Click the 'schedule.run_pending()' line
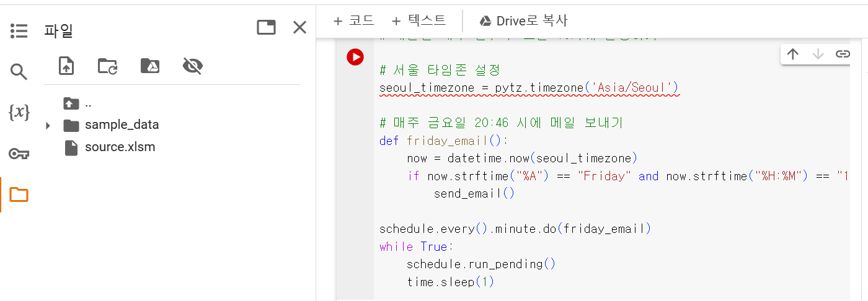 481,264
